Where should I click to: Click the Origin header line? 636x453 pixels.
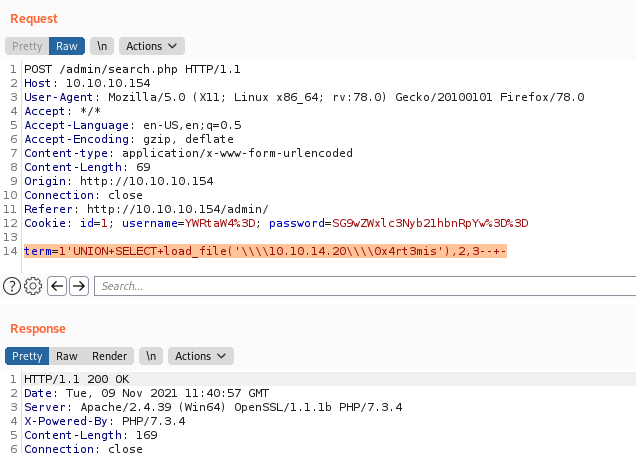pyautogui.click(x=119, y=181)
